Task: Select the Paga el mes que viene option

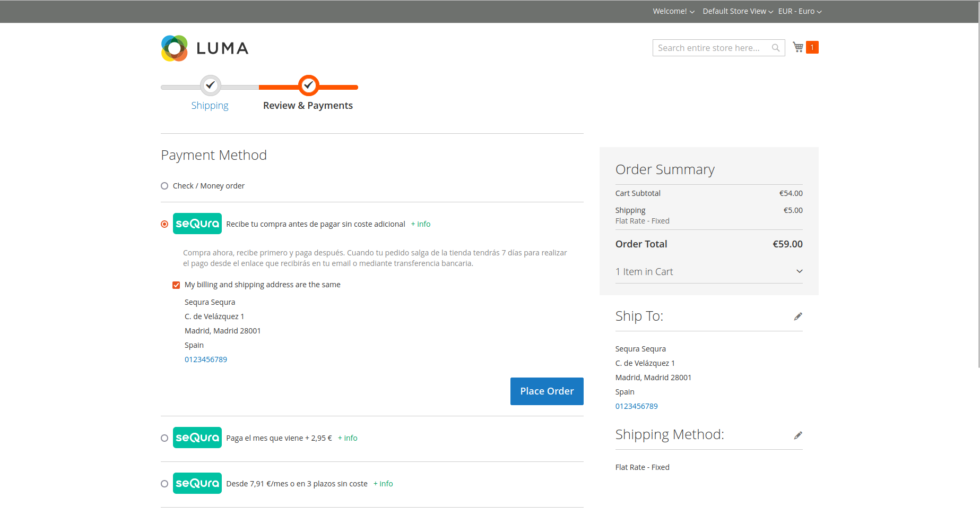Action: coord(164,438)
